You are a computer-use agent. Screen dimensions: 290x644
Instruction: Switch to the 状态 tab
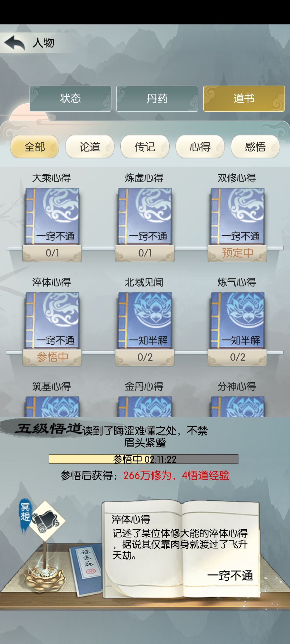click(70, 98)
